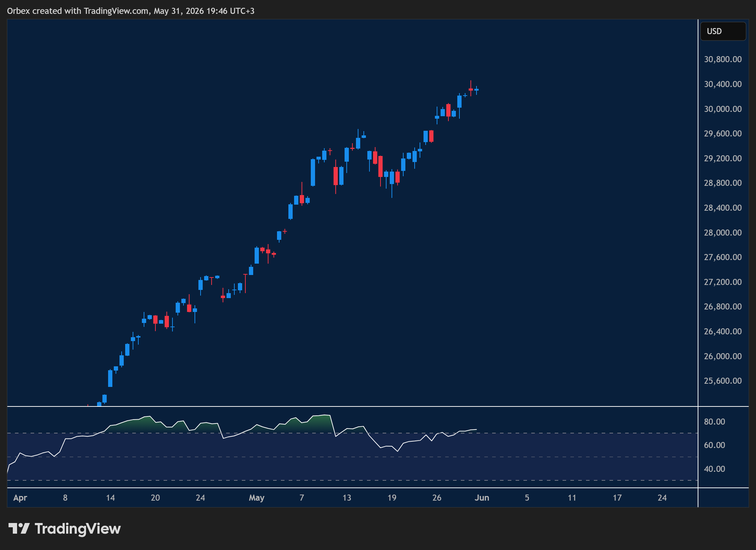Click the 29,200.00 price label
The width and height of the screenshot is (756, 550).
click(723, 158)
